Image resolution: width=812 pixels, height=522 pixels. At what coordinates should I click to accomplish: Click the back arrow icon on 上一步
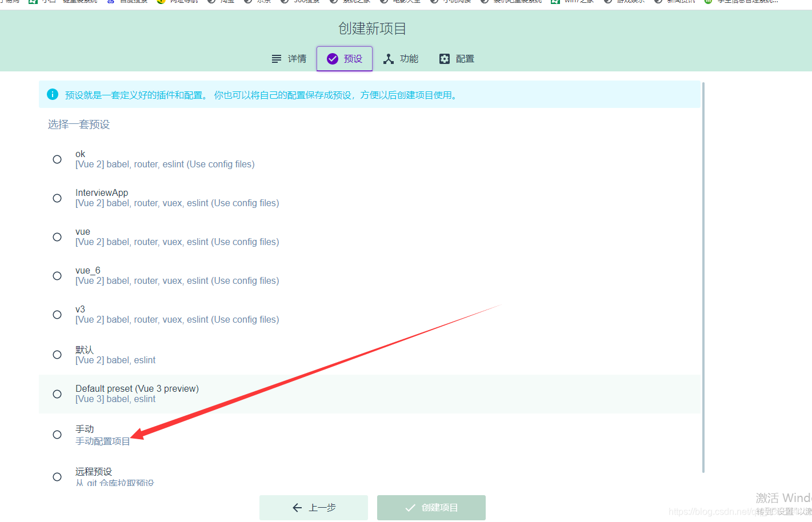pos(297,508)
